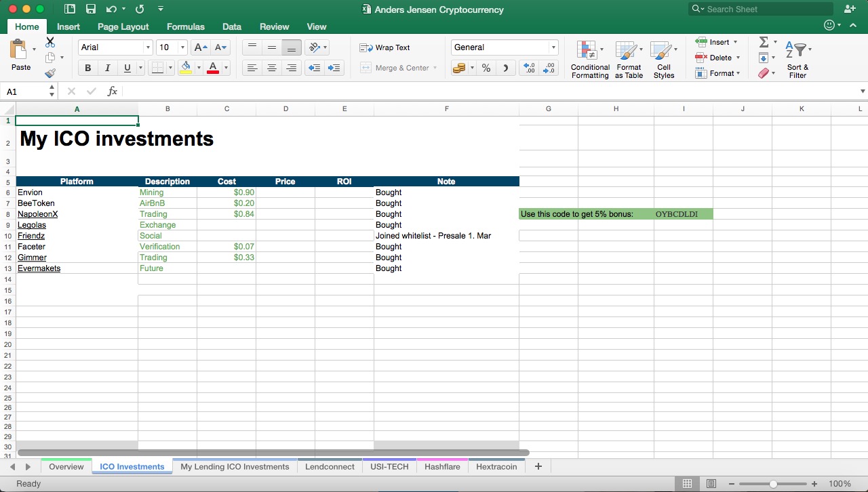Toggle Underline formatting
868x492 pixels.
tap(127, 68)
